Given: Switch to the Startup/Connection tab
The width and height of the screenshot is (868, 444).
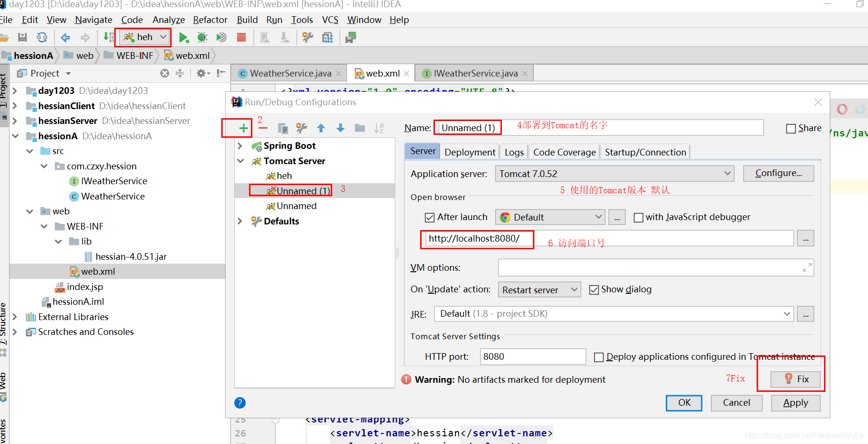Looking at the screenshot, I should (645, 152).
